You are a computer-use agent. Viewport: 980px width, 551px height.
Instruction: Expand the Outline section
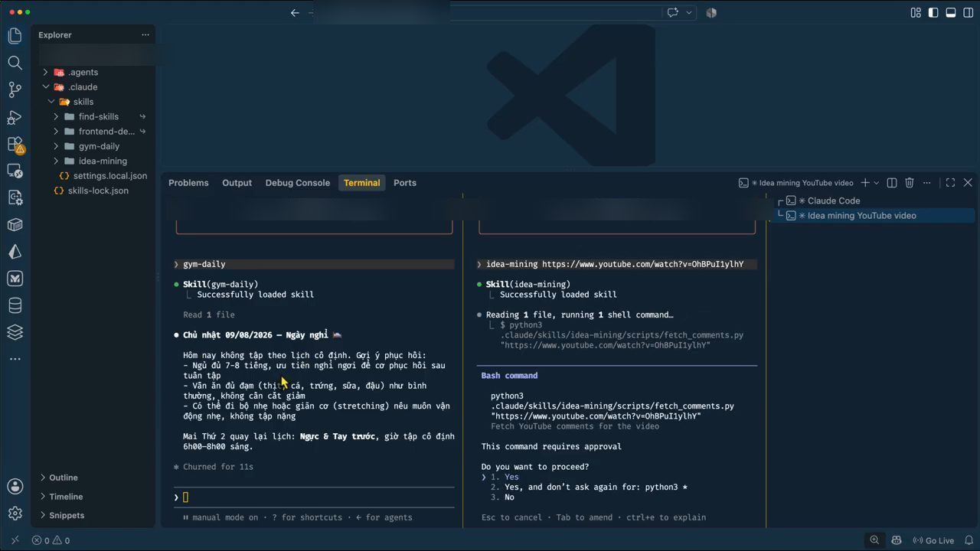point(63,478)
